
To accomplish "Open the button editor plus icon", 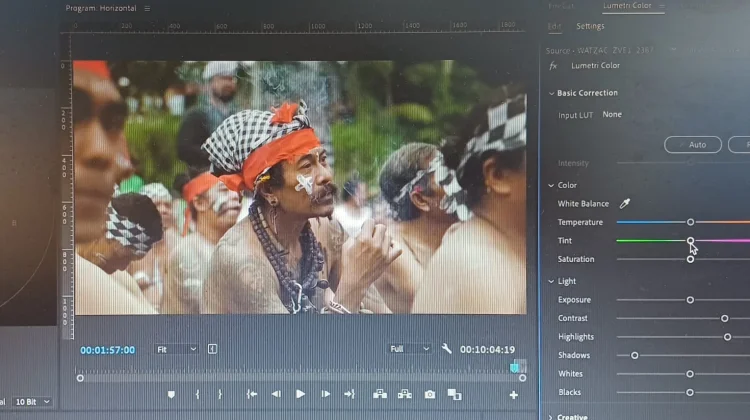I will click(x=514, y=395).
